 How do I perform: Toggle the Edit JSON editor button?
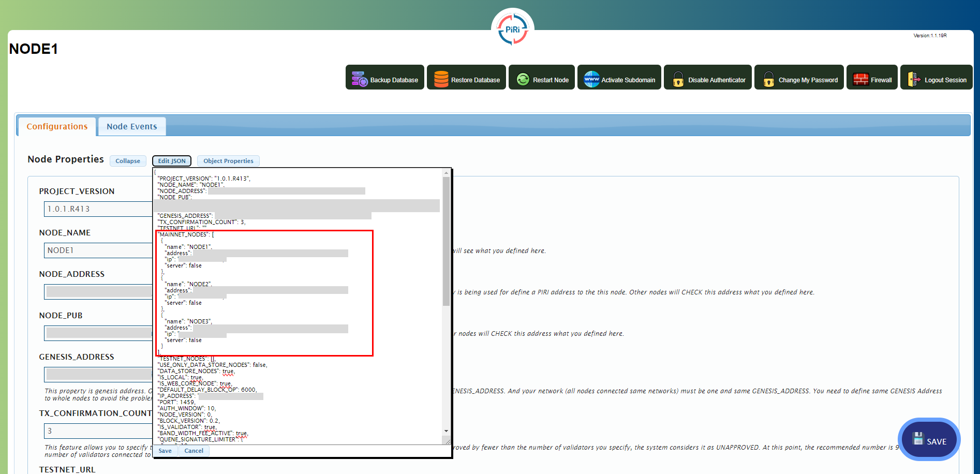(172, 161)
